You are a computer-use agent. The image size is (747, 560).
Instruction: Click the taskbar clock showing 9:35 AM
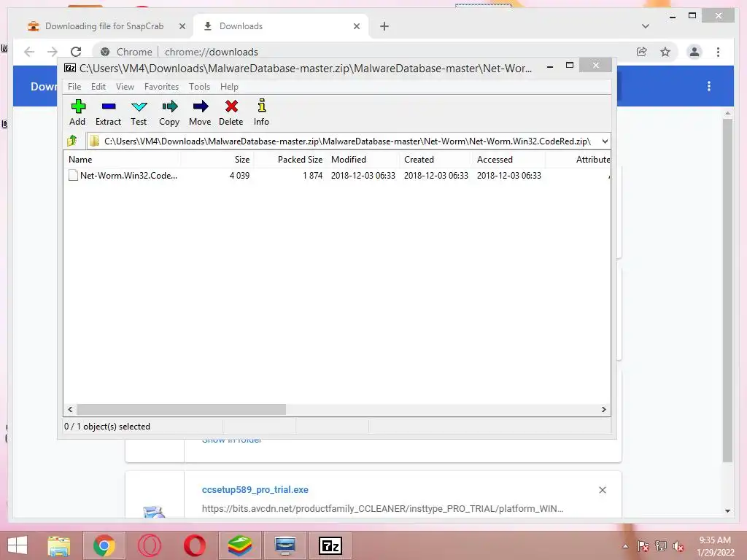715,546
